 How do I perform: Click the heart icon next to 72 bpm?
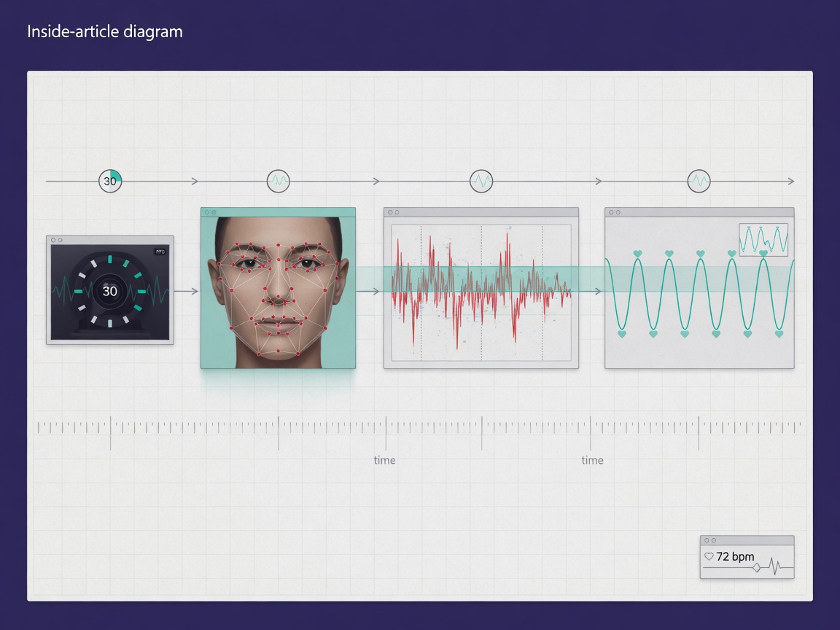coord(709,556)
